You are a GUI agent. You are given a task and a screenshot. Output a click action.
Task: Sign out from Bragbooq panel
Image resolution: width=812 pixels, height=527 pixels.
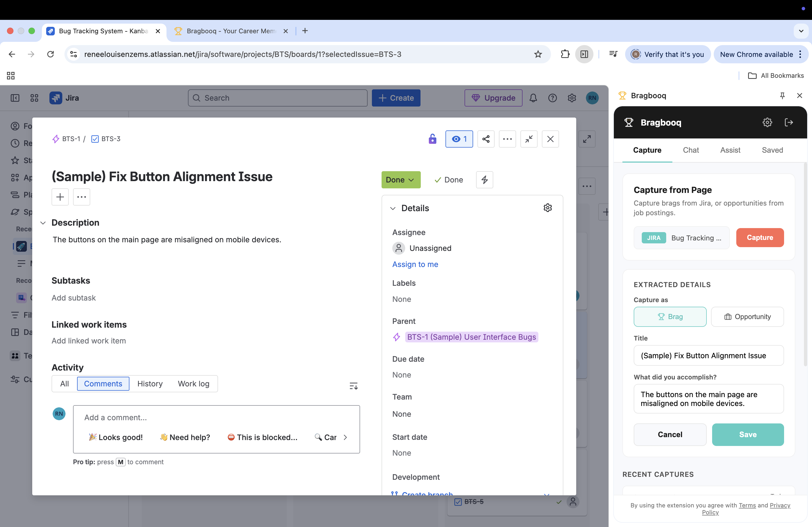(789, 122)
